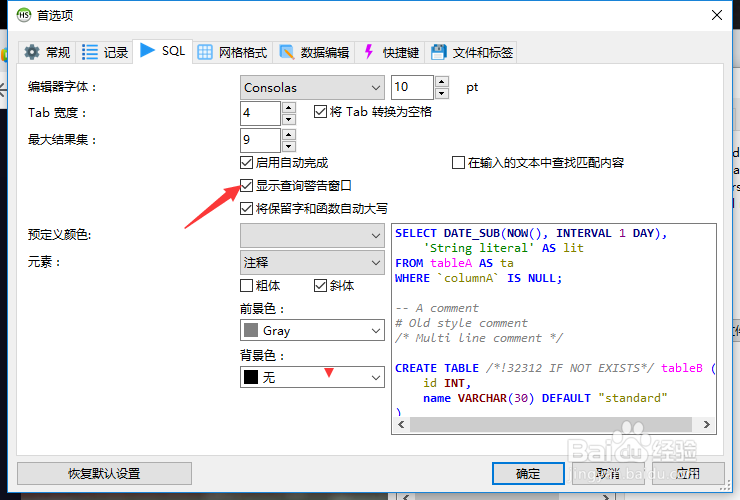Click the "/* Multi line comment */" preview text
The height and width of the screenshot is (500, 740).
pyautogui.click(x=479, y=338)
